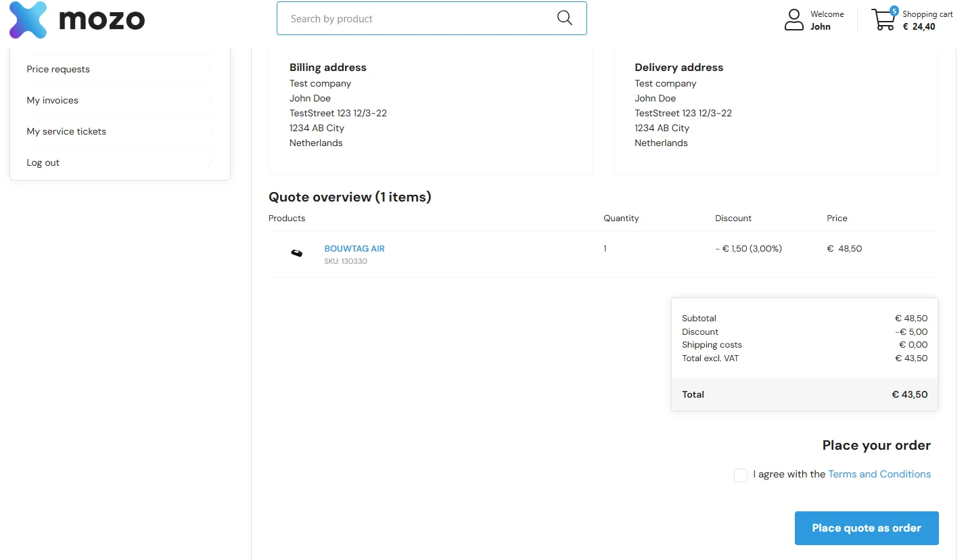Click the SKU: 130330 text
The height and width of the screenshot is (560, 966).
click(x=346, y=261)
